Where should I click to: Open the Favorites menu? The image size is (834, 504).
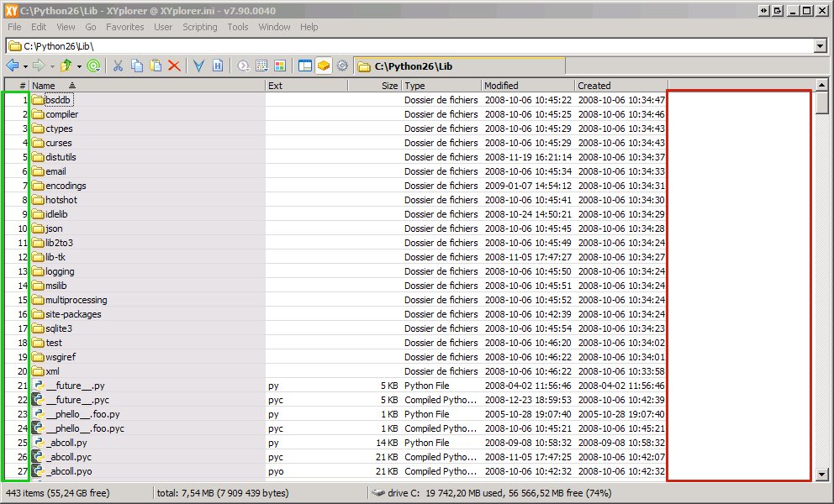point(124,27)
